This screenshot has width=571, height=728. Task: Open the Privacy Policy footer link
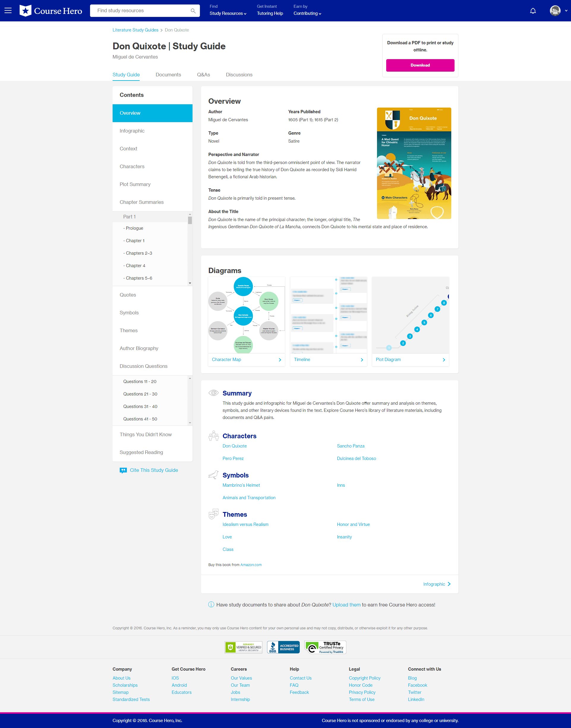[x=362, y=692]
